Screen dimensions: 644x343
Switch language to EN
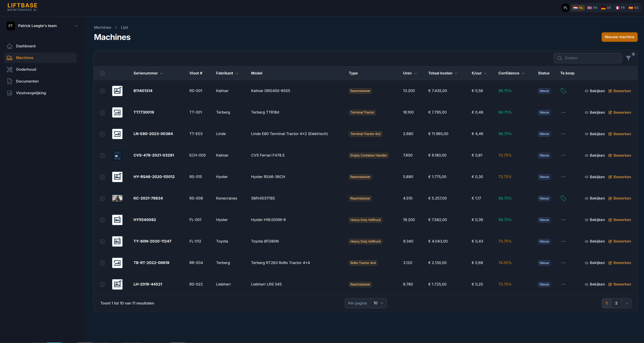[592, 8]
